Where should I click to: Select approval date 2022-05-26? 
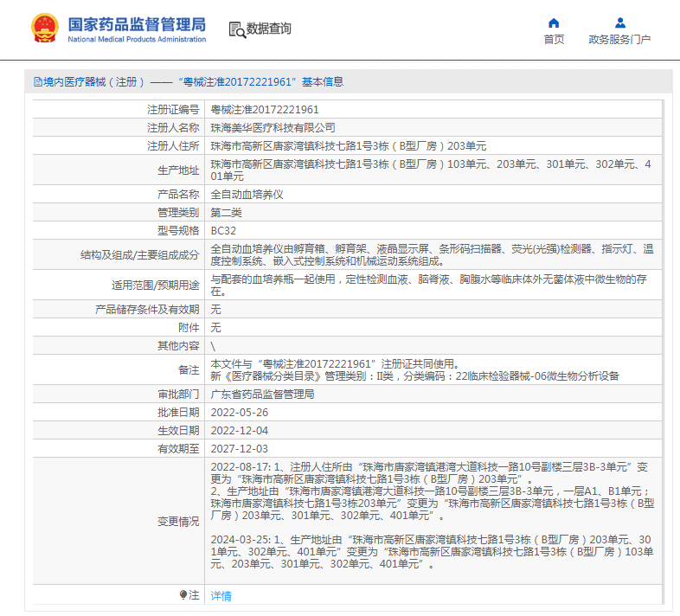240,412
